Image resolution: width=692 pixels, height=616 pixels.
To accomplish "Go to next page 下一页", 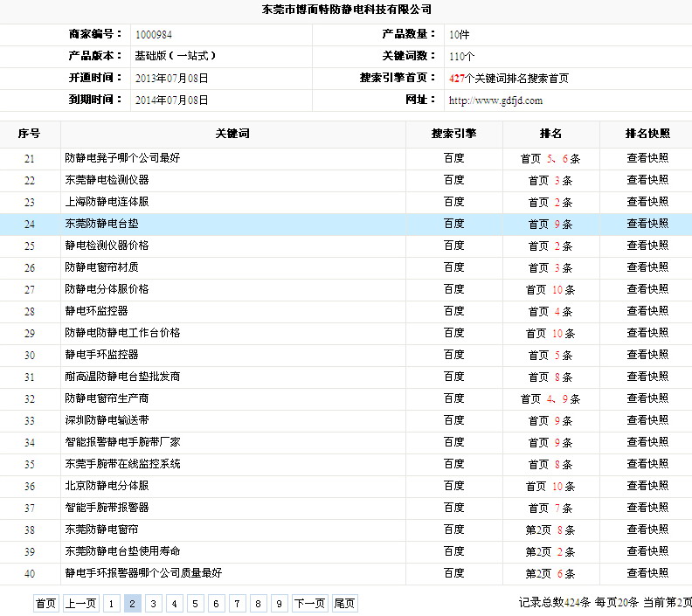I will coord(309,603).
